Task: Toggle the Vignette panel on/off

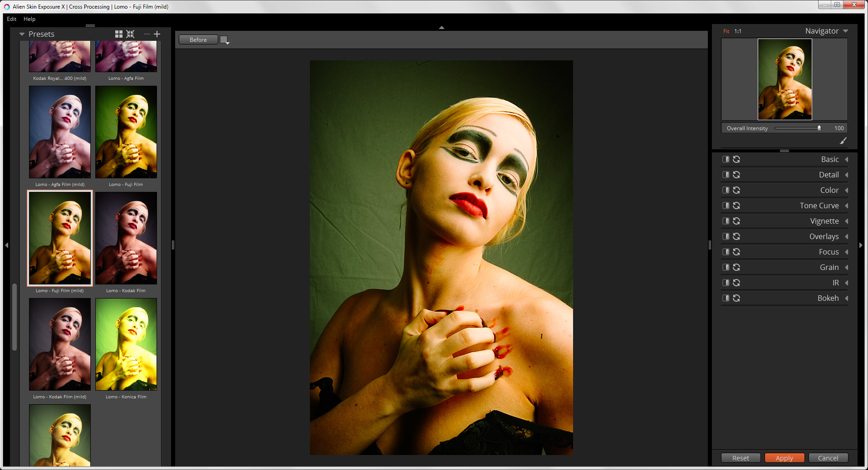Action: tap(726, 221)
